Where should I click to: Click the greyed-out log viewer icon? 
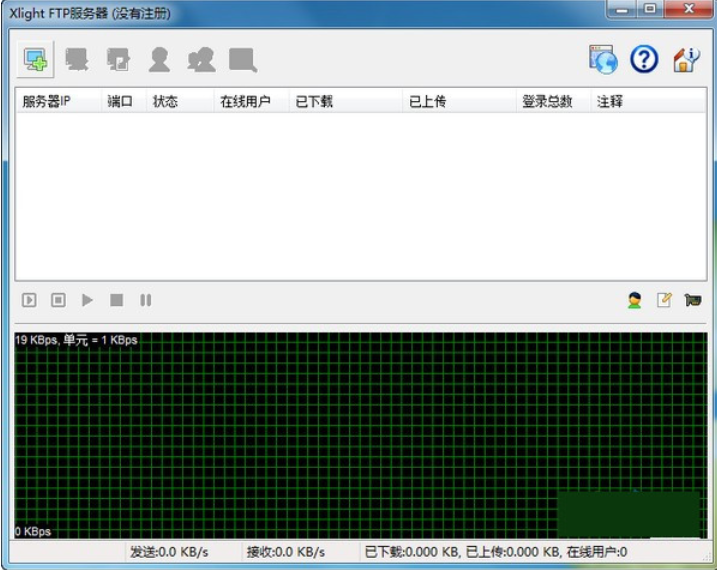point(243,59)
